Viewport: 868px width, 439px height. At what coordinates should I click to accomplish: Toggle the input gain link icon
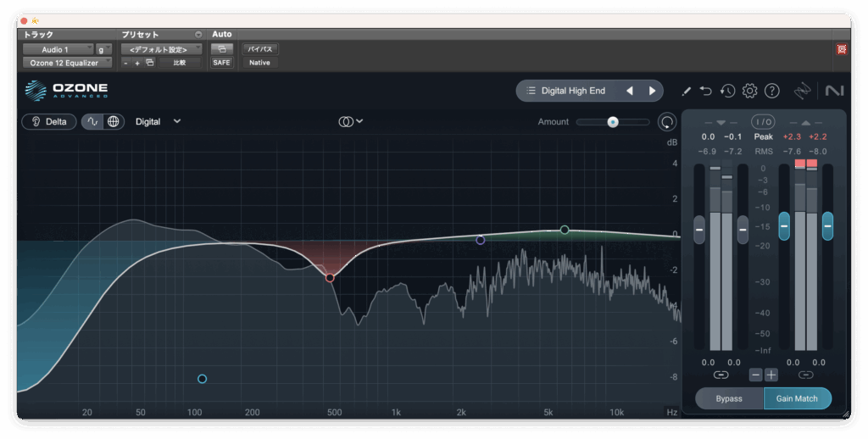pos(721,375)
